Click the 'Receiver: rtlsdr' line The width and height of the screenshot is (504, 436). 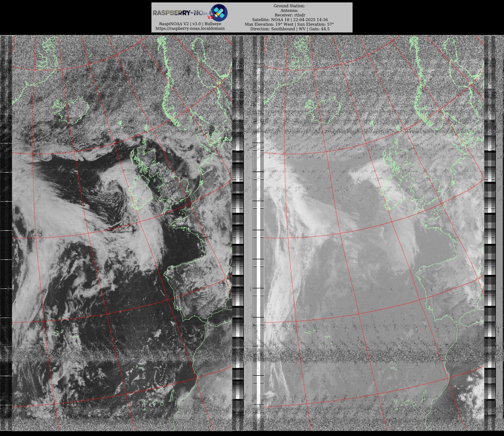[x=289, y=15]
